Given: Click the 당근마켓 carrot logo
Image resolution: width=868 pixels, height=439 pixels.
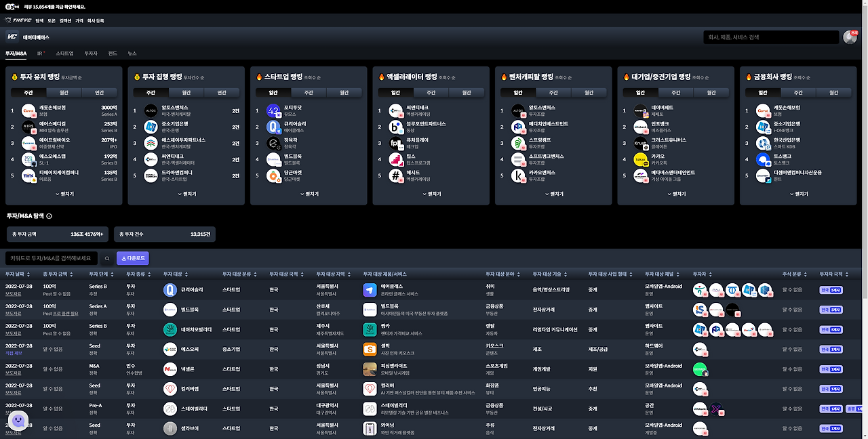Looking at the screenshot, I should [274, 176].
